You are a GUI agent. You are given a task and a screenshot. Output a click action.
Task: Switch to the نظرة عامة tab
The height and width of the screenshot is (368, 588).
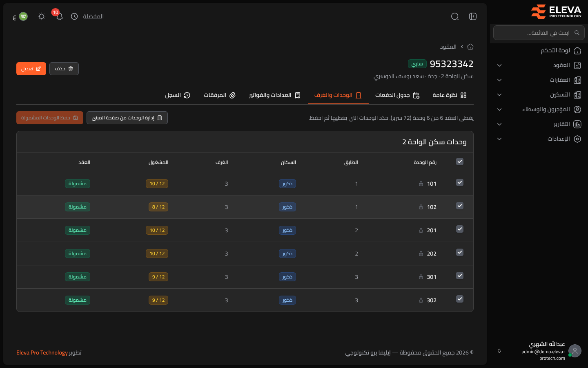450,95
